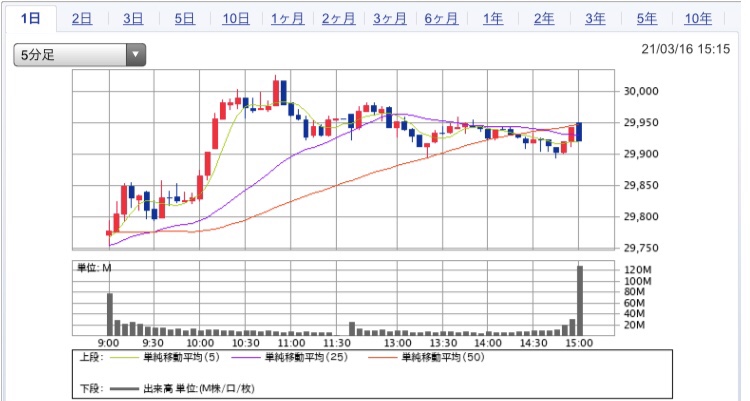This screenshot has width=750, height=401.
Task: Click the 9:00 opening volume bar
Action: pyautogui.click(x=110, y=314)
